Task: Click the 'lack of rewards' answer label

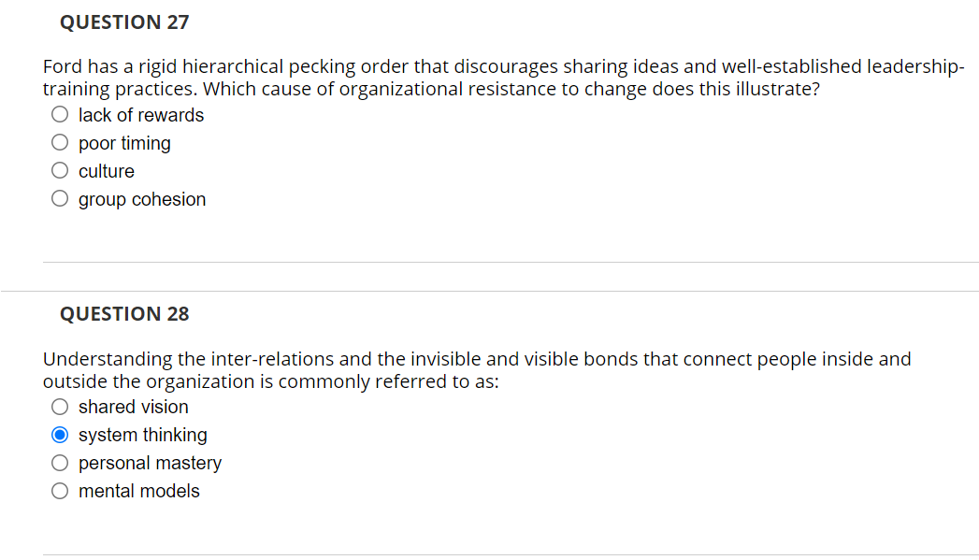Action: coord(140,115)
